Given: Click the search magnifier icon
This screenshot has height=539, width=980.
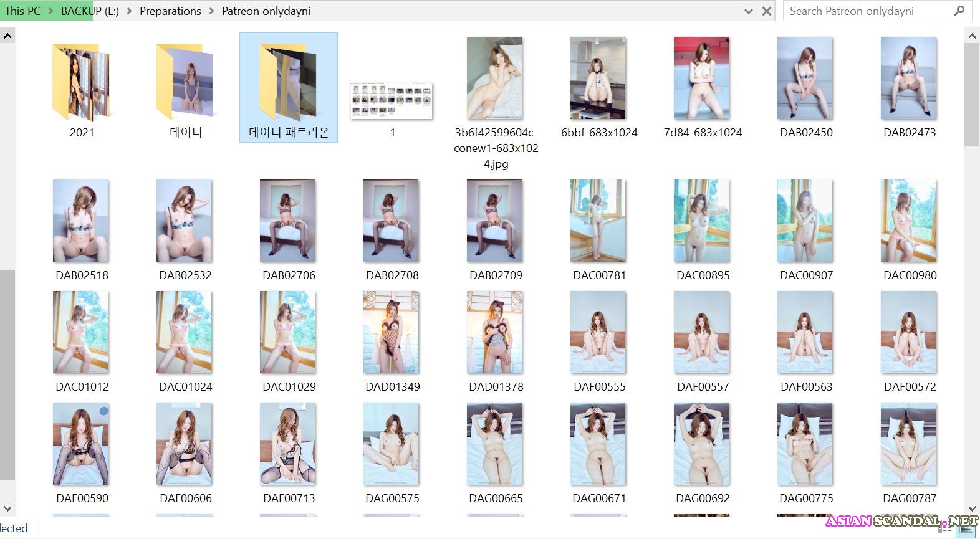Looking at the screenshot, I should pos(959,11).
